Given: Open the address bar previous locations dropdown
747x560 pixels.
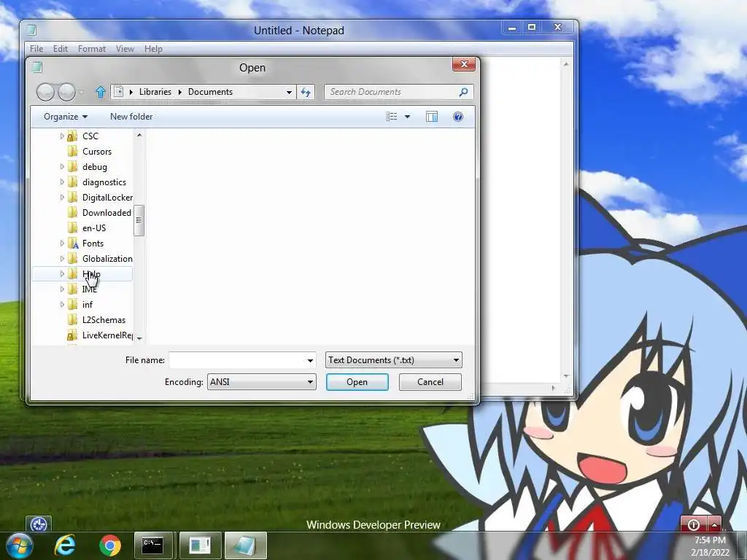Looking at the screenshot, I should coord(289,93).
